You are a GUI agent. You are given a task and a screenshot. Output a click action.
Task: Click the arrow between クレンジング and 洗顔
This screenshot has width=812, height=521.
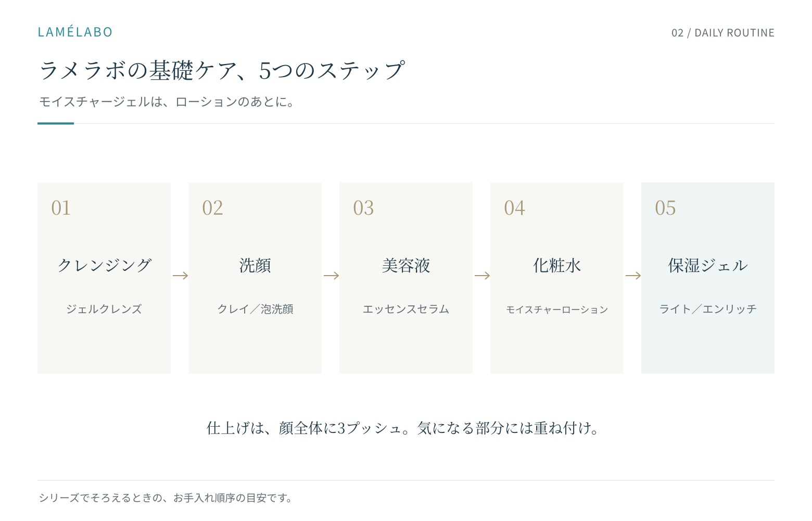180,276
